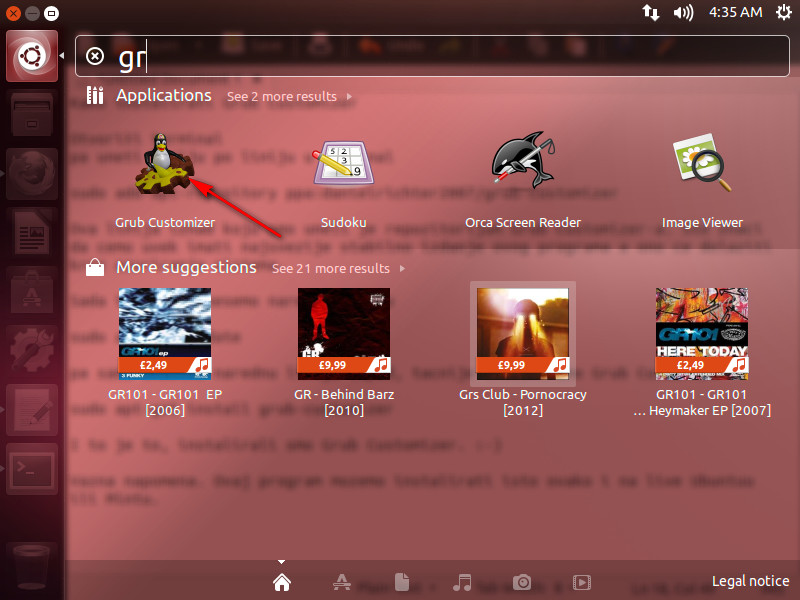Switch to Videos lens
This screenshot has height=600, width=800.
582,582
